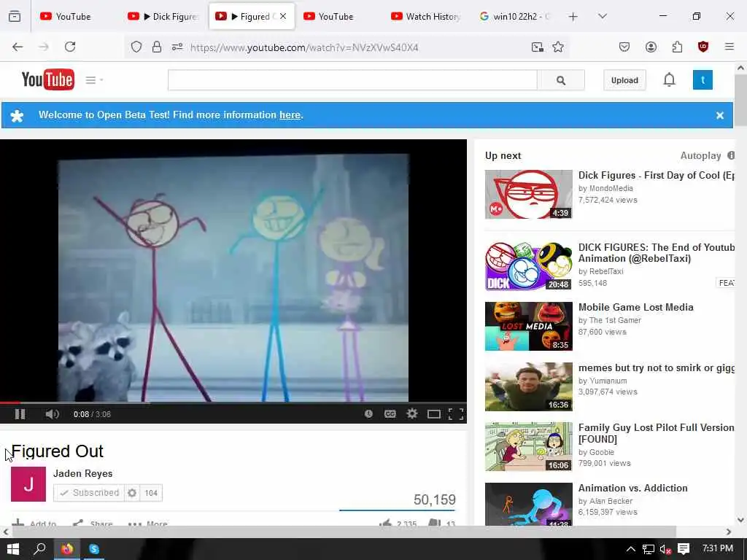This screenshot has height=560, width=747.
Task: Open 'Animation vs. Addiction' video
Action: tap(632, 488)
